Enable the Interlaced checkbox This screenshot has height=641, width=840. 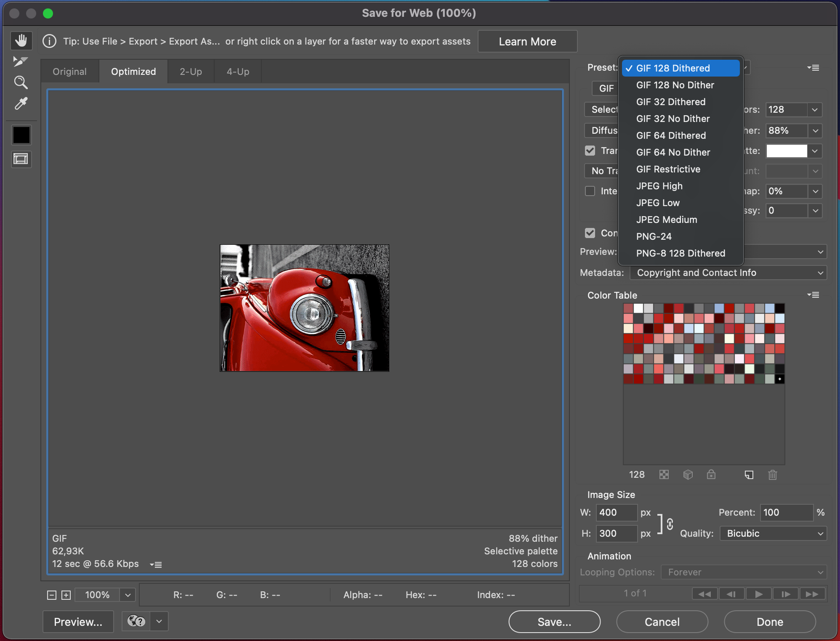(x=590, y=191)
